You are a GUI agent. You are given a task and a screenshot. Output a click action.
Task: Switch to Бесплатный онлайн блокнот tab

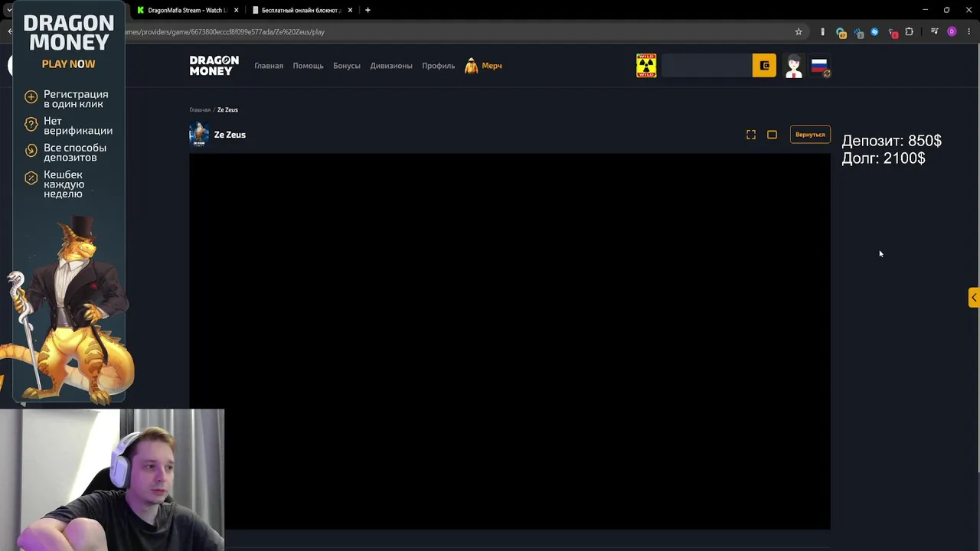[x=300, y=11]
